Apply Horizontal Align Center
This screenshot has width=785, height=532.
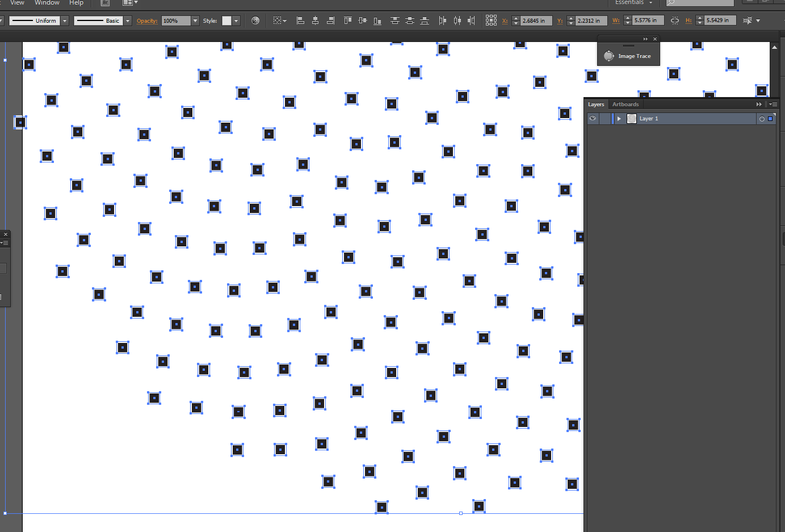click(316, 20)
